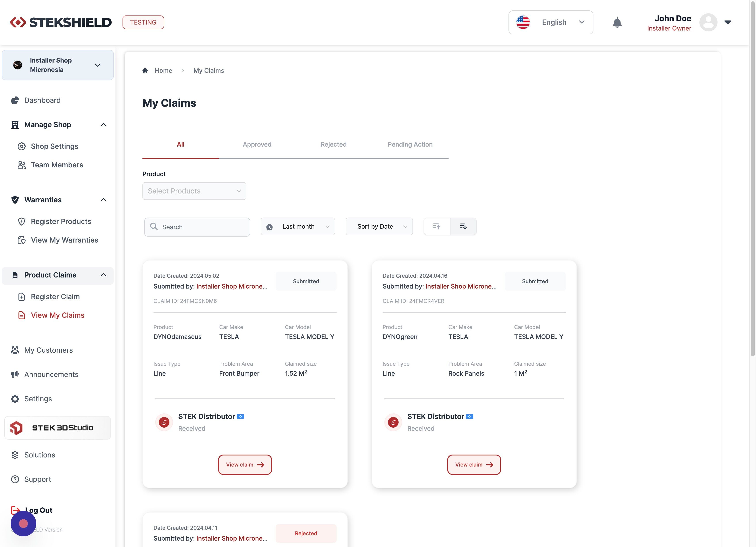Click the Home breadcrumb house icon

point(145,71)
